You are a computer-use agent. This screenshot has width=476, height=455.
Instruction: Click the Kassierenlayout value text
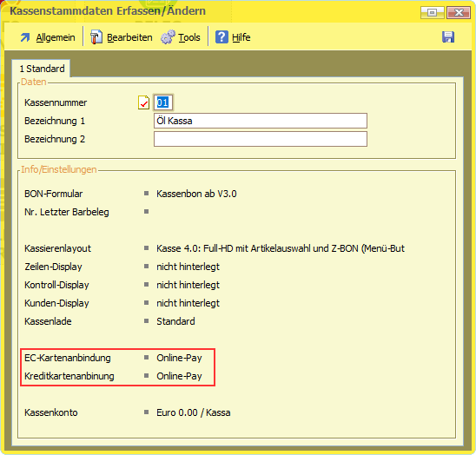(x=281, y=248)
